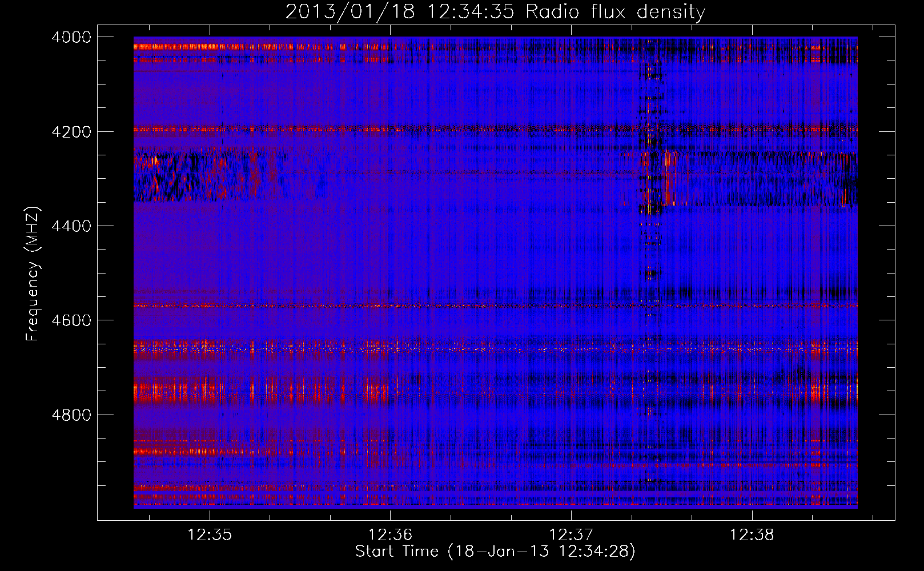The height and width of the screenshot is (571, 924).
Task: Click the '4800' frequency axis label
Action: coord(71,415)
